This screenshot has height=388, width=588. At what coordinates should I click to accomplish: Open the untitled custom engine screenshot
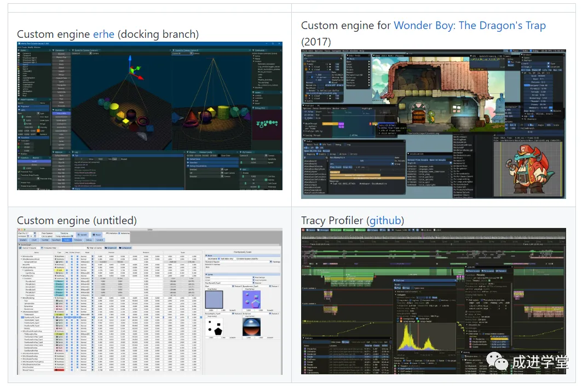(x=149, y=301)
